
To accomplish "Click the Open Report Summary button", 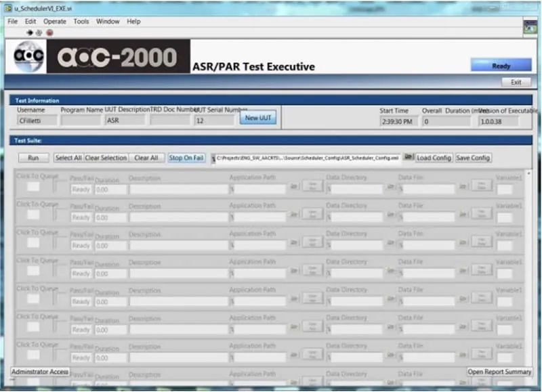I will 499,372.
